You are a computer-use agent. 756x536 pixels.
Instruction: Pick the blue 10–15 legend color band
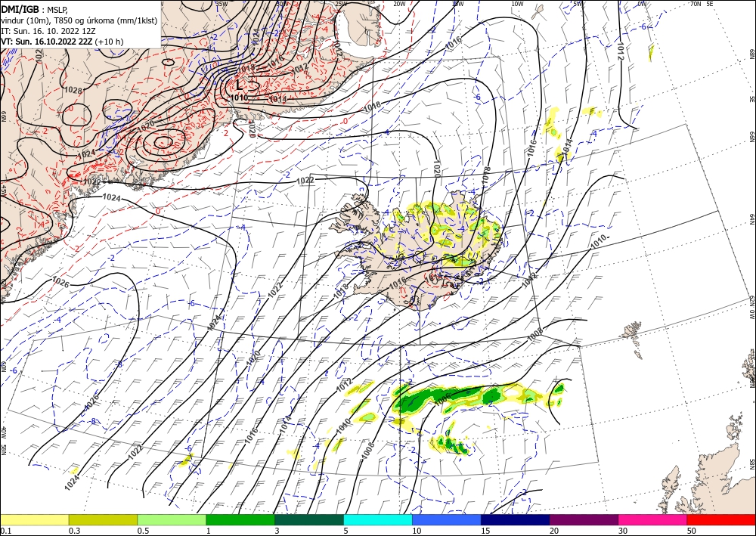[447, 519]
